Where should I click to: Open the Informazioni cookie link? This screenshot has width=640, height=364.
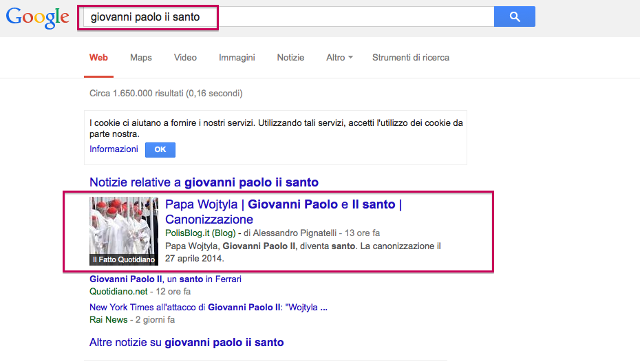pos(114,149)
